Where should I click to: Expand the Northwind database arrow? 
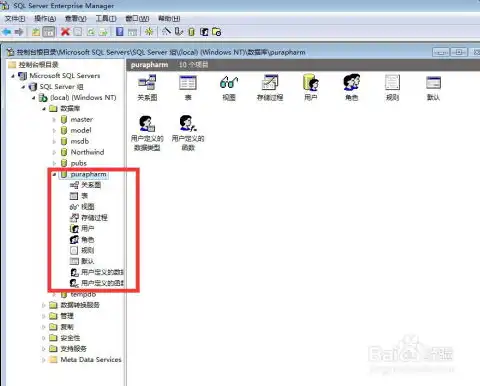coord(54,153)
